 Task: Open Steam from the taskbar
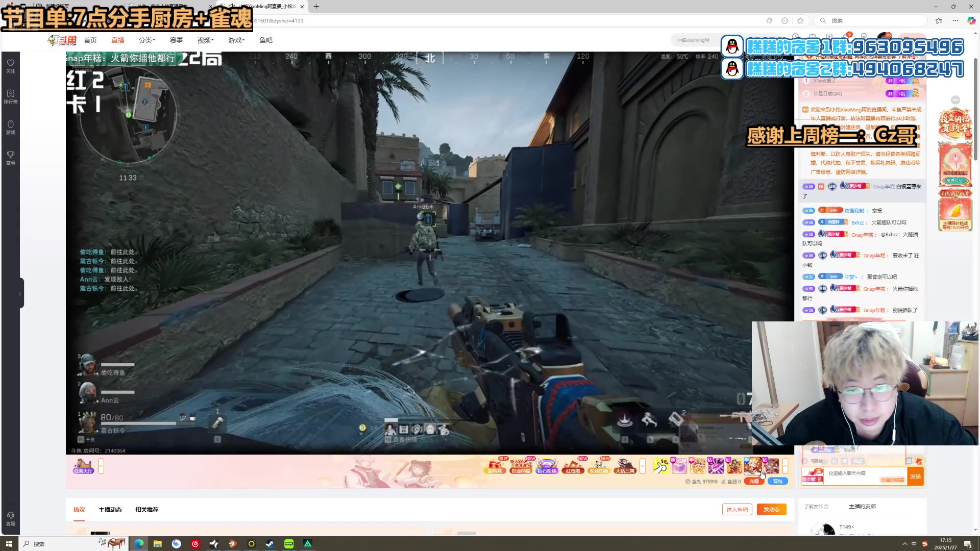270,544
